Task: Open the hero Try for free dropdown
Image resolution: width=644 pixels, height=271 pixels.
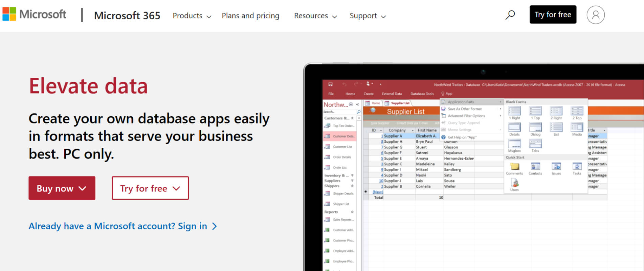Action: click(x=150, y=188)
